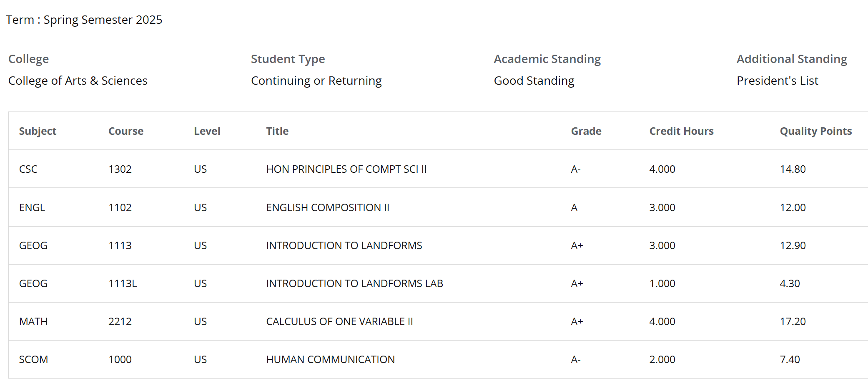The width and height of the screenshot is (868, 379).
Task: Click the President's List standing text
Action: tap(777, 81)
